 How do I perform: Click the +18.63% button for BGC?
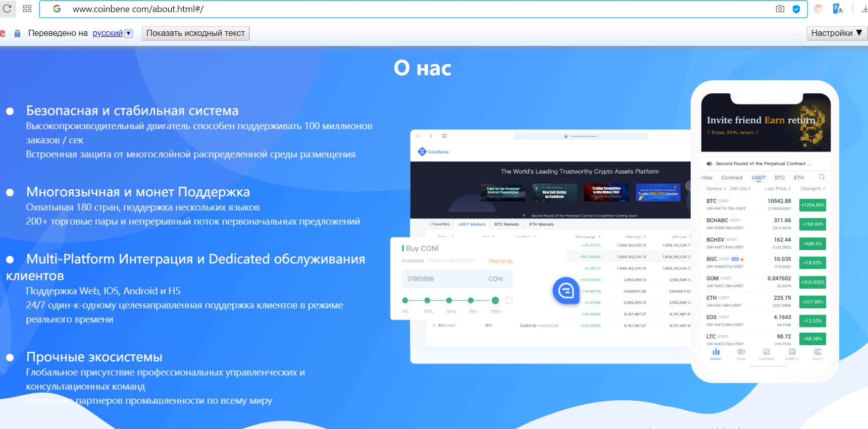[812, 263]
